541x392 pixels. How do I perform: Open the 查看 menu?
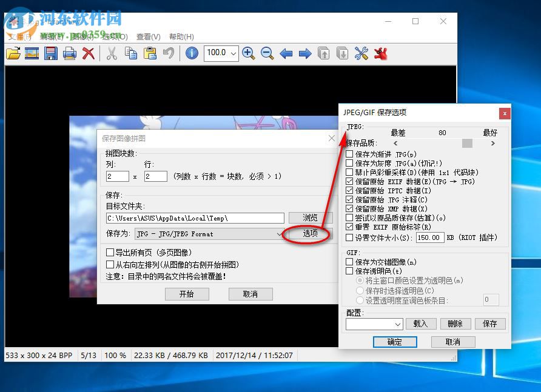pyautogui.click(x=149, y=36)
